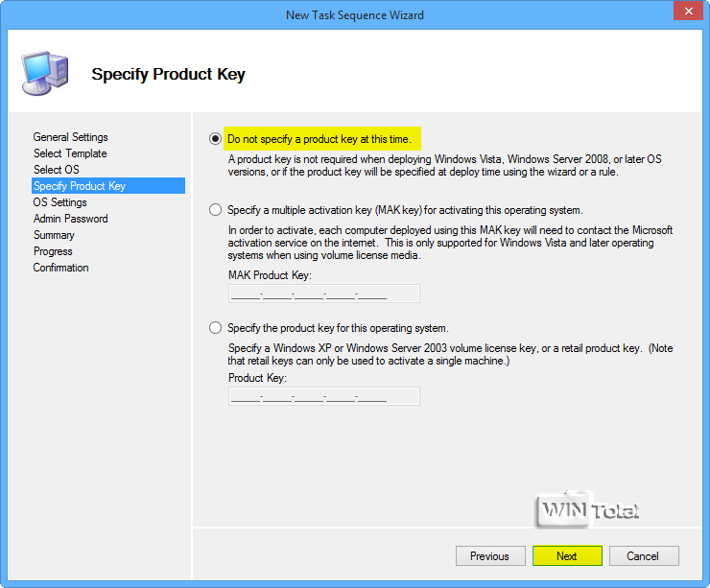Image resolution: width=710 pixels, height=588 pixels.
Task: Go to the Summary step
Action: point(54,235)
